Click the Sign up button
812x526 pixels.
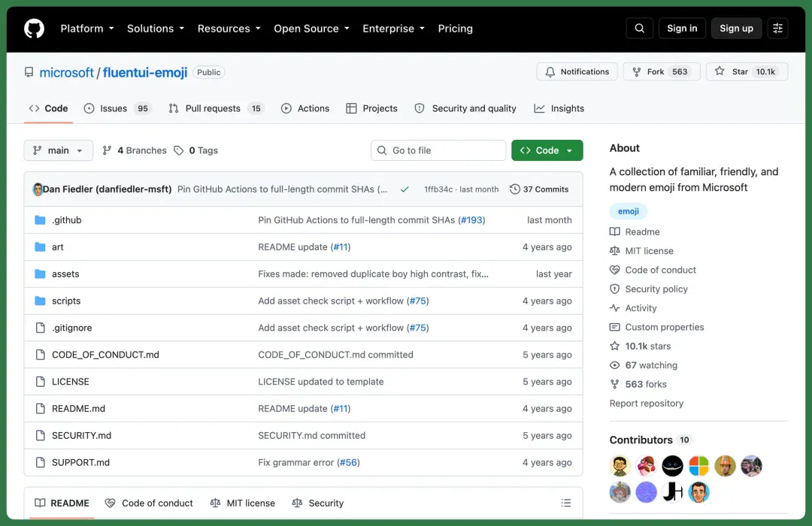[736, 29]
